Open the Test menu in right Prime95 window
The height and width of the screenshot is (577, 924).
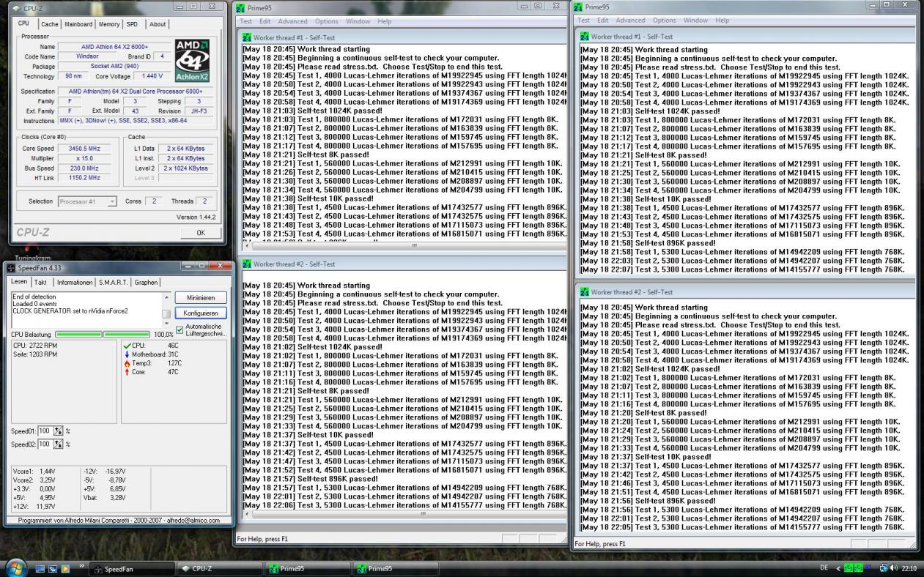pos(584,21)
